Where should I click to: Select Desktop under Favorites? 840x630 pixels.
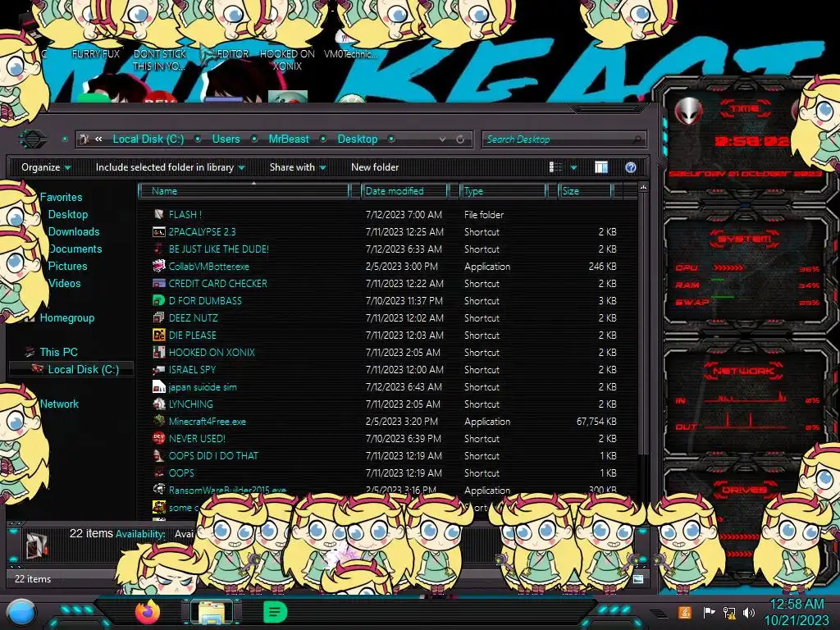click(68, 214)
